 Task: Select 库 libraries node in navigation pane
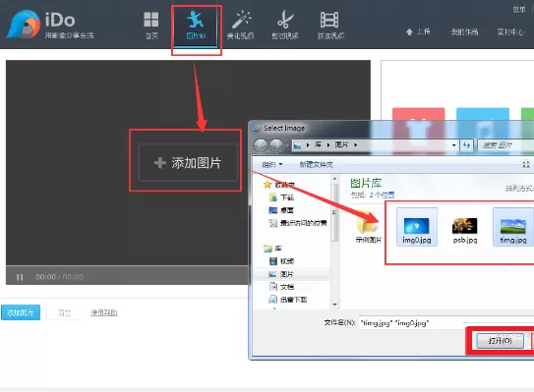coord(272,249)
